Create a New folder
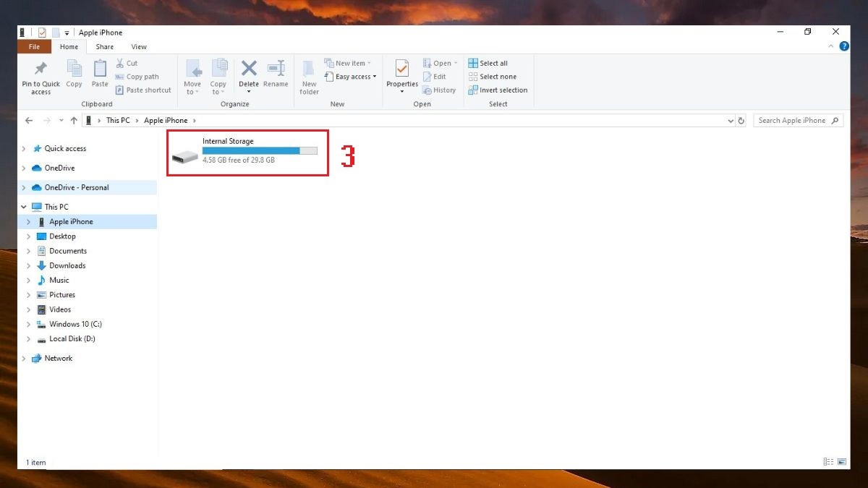The width and height of the screenshot is (868, 488). click(x=309, y=77)
